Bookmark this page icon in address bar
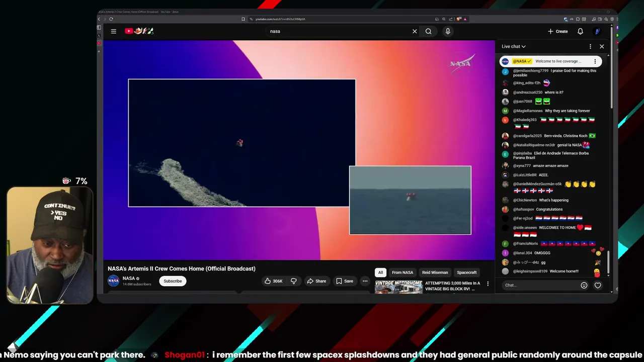Image resolution: width=644 pixels, height=362 pixels. pos(243,19)
